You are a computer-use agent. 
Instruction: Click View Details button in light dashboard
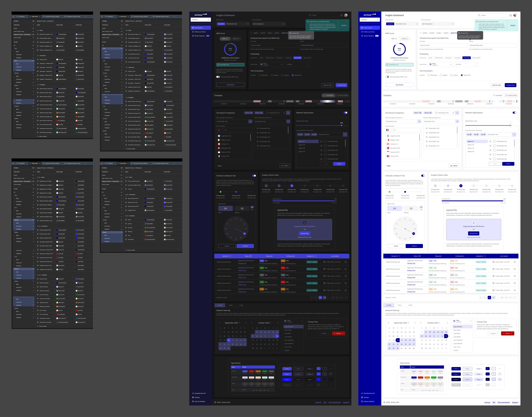pyautogui.click(x=399, y=85)
